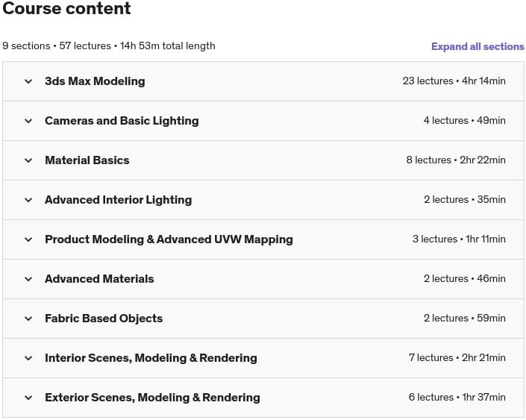Click 6 lectures info for Exterior Scenes

click(x=457, y=398)
